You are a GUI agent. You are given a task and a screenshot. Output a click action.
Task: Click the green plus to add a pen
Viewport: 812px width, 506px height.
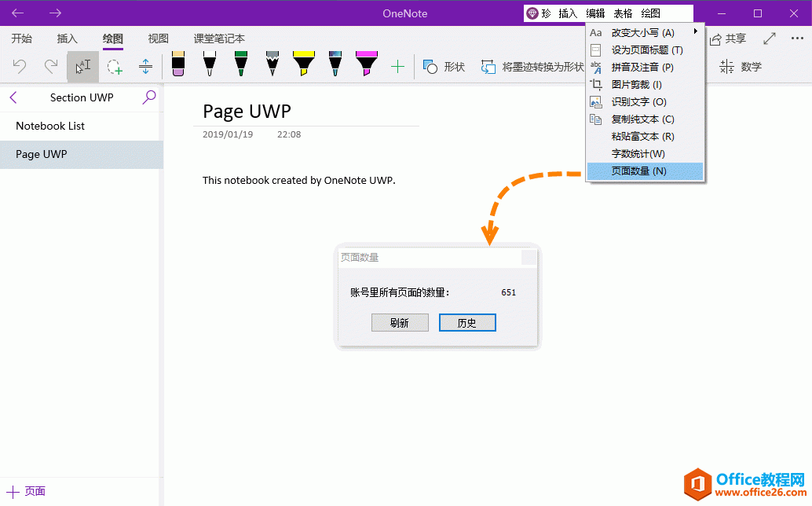(x=398, y=67)
